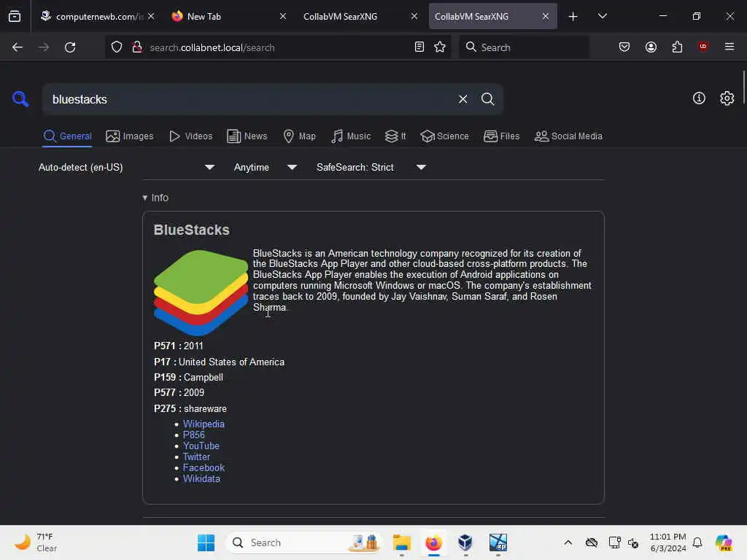747x560 pixels.
Task: Toggle Reader View icon
Action: click(419, 47)
